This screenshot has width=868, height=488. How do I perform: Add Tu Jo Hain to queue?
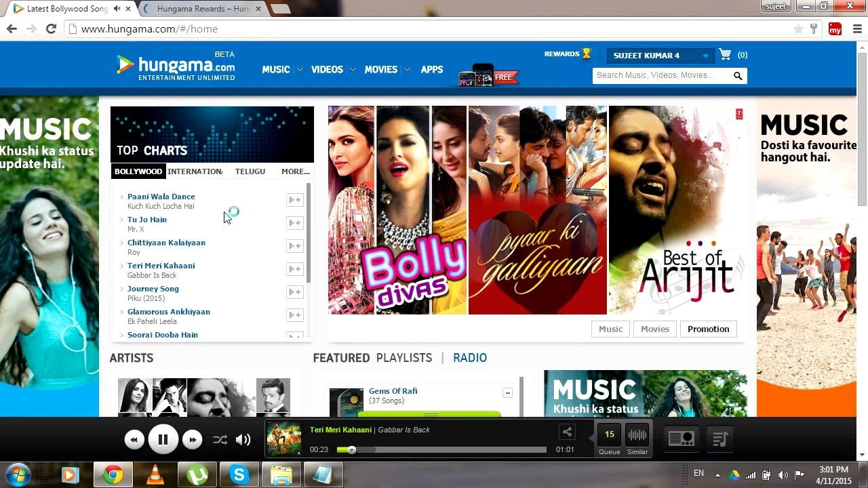(x=294, y=223)
